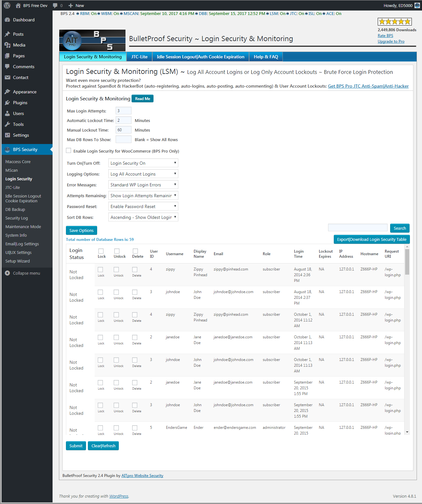The width and height of the screenshot is (422, 504).
Task: Click the Automatic Lockout Time field
Action: pyautogui.click(x=124, y=120)
